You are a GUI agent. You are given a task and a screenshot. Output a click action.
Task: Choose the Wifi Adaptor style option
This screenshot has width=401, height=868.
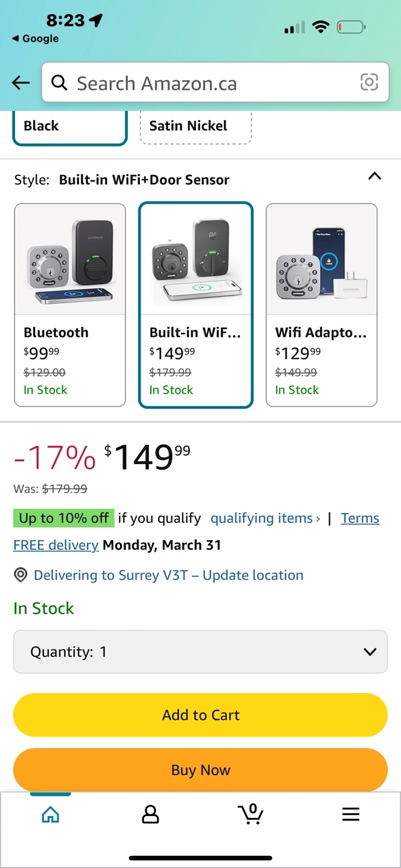click(x=321, y=305)
